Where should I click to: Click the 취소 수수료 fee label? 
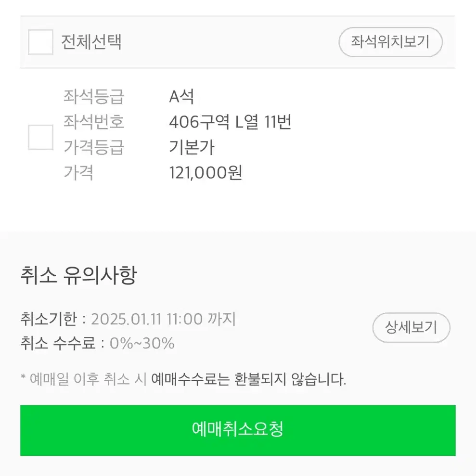coord(58,343)
